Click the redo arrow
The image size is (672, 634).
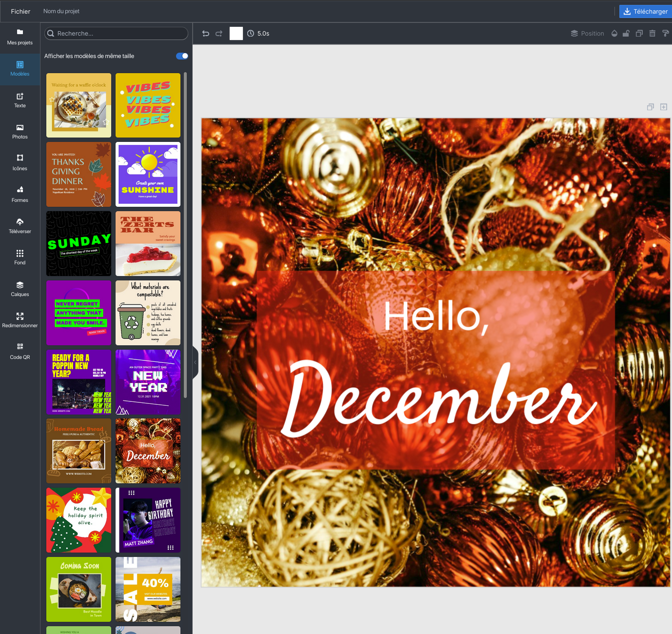[x=219, y=34]
